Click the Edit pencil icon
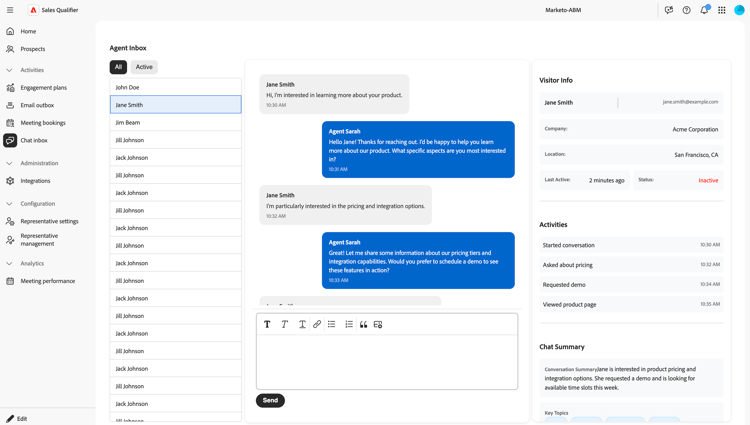 (10, 419)
